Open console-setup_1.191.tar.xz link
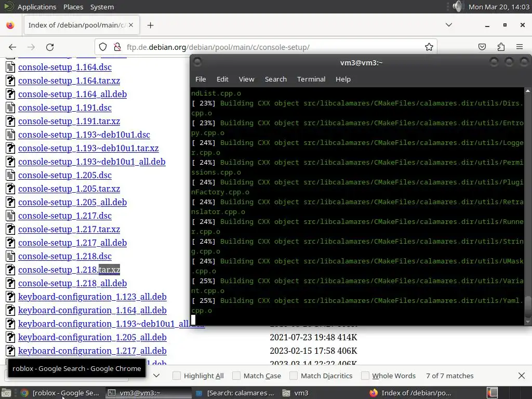 69,121
